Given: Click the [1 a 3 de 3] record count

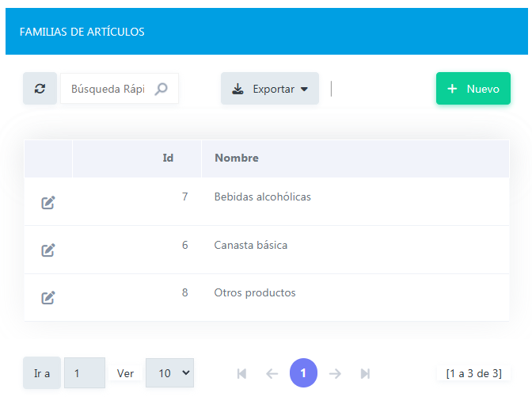Looking at the screenshot, I should [473, 373].
